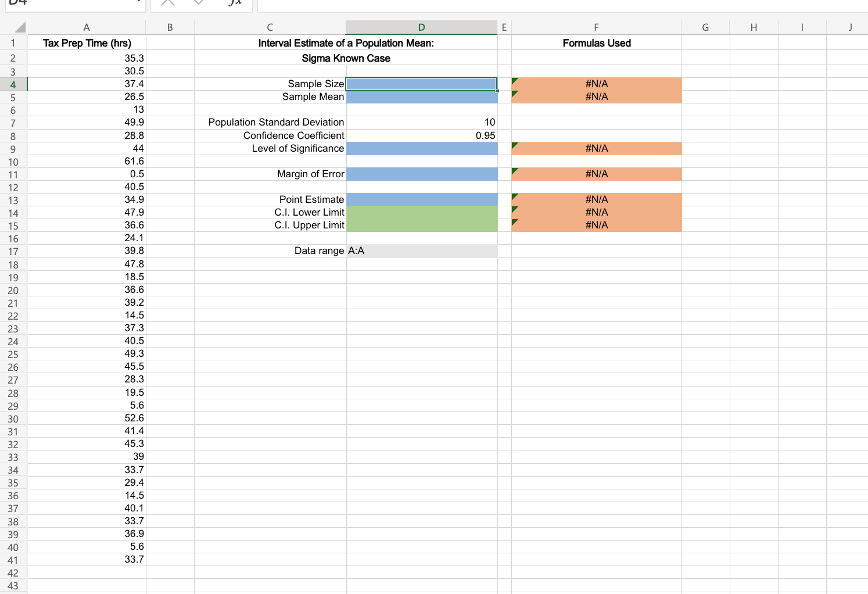Select row 1 header
This screenshot has width=868, height=594.
[13, 43]
